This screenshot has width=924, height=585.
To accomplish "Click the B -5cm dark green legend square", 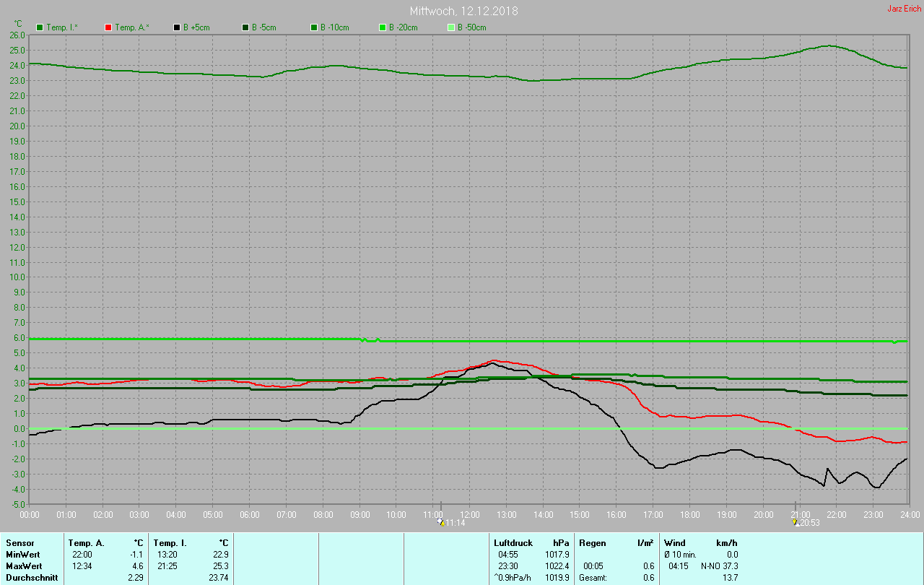I will 245,27.
